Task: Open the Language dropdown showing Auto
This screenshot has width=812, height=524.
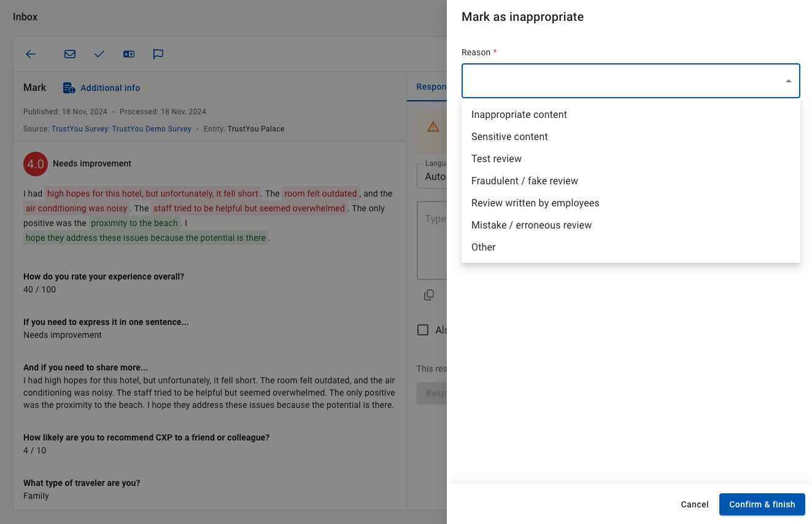Action: pyautogui.click(x=432, y=174)
